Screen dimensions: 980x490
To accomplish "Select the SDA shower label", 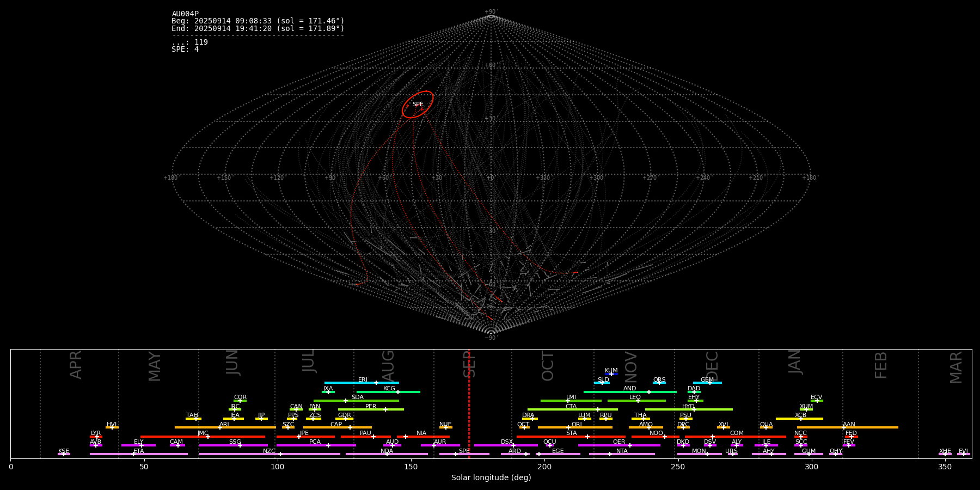I will point(357,397).
